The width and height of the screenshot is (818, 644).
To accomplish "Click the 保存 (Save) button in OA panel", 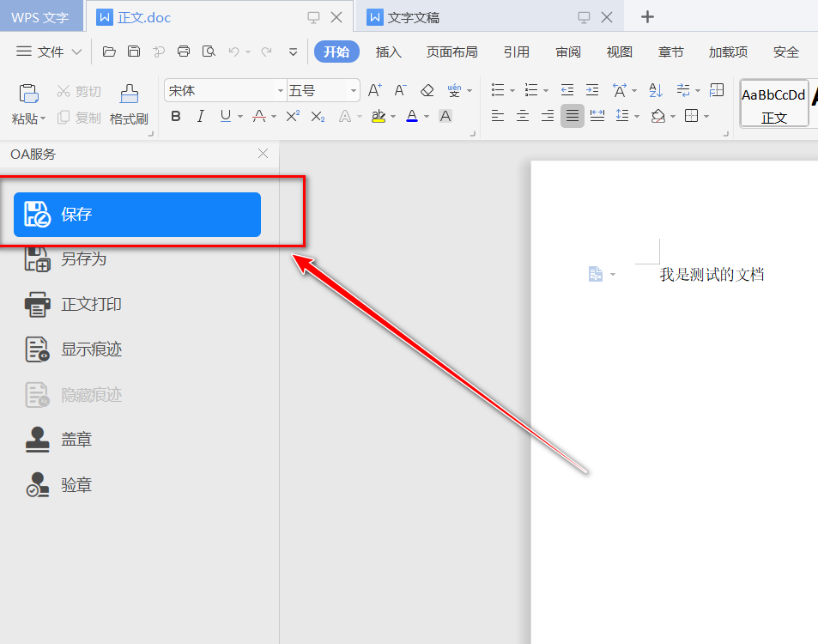I will (137, 215).
